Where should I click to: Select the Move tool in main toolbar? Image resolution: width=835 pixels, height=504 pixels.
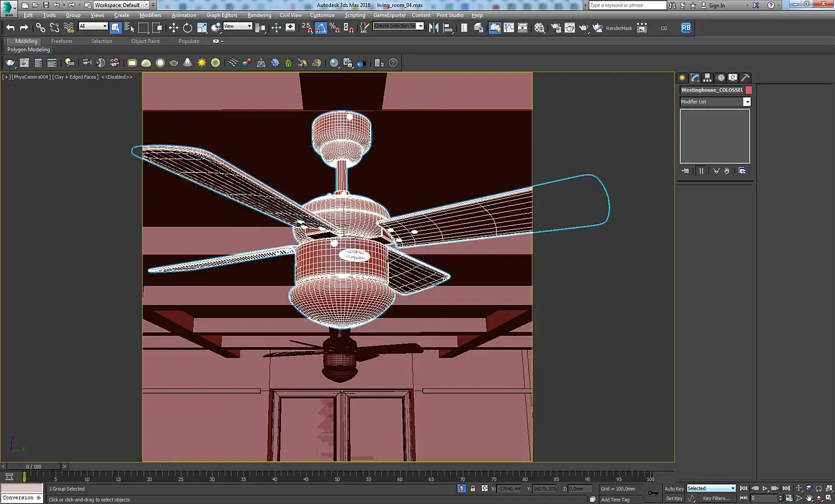173,27
